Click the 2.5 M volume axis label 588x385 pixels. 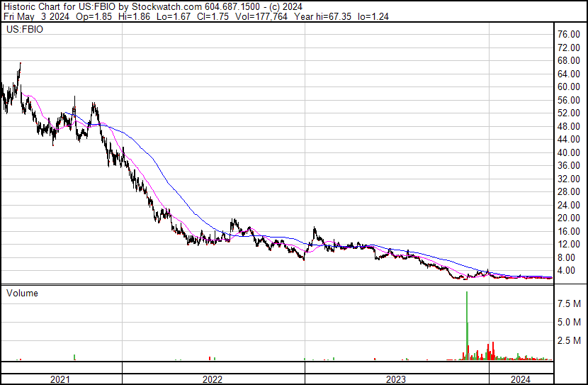tap(570, 340)
